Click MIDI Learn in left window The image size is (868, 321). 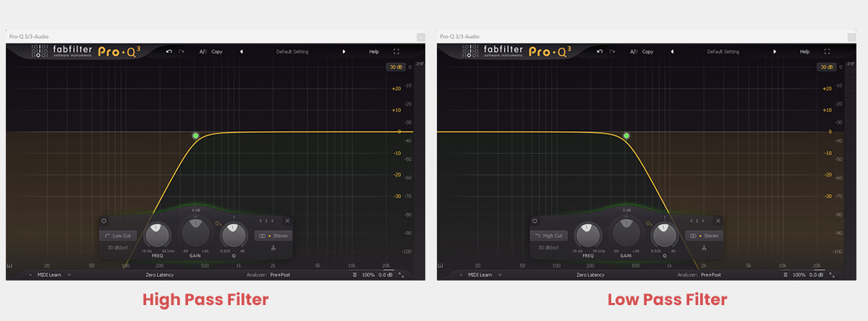click(x=48, y=275)
